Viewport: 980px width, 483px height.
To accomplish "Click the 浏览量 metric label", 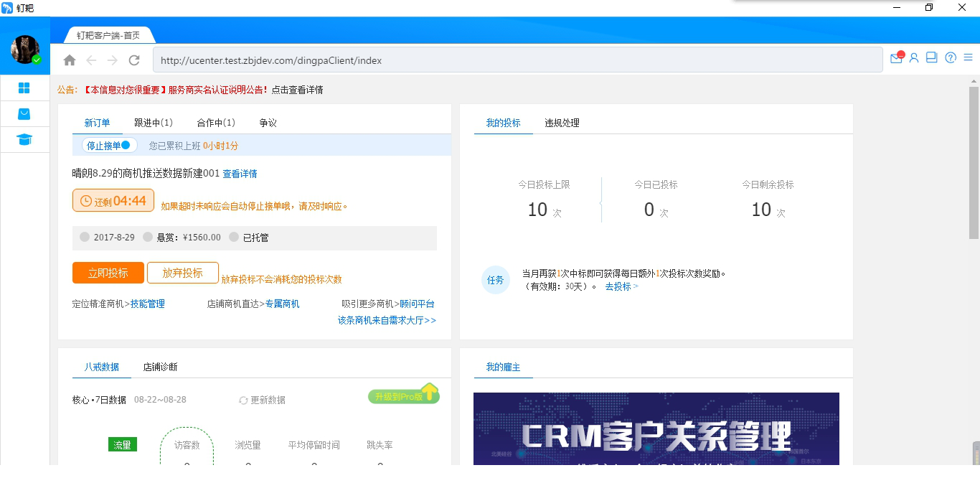I will click(248, 445).
